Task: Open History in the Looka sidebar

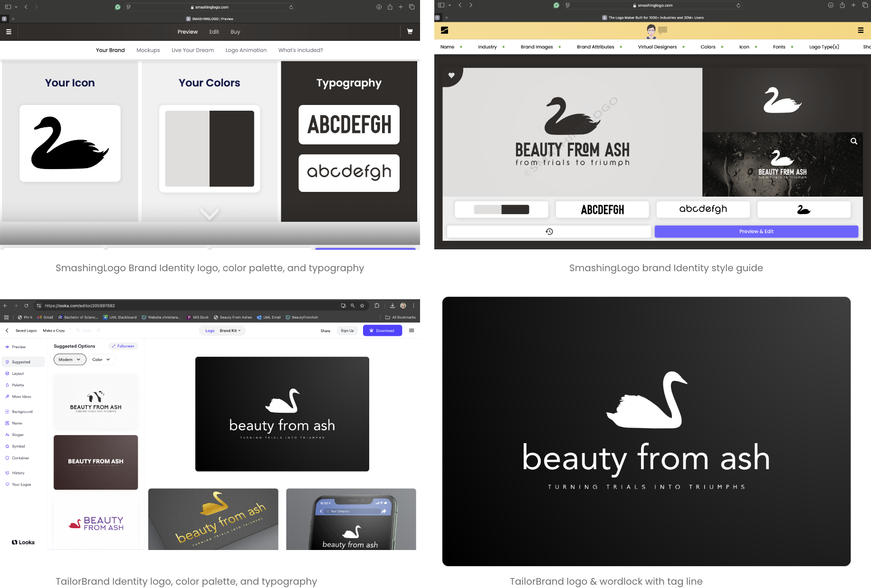Action: coord(18,473)
